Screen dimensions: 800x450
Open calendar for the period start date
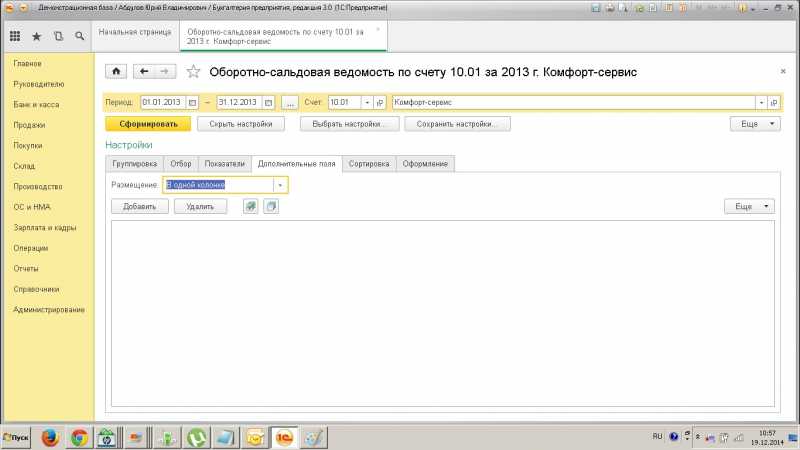point(192,103)
